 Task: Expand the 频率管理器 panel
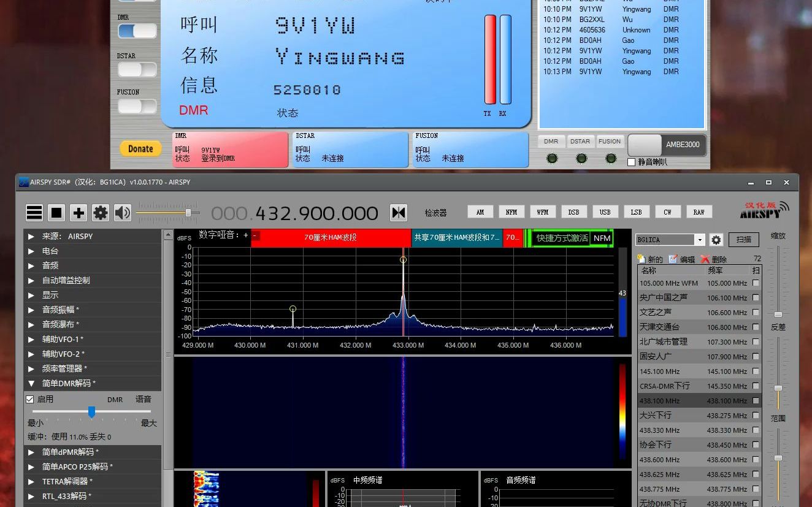(x=93, y=368)
